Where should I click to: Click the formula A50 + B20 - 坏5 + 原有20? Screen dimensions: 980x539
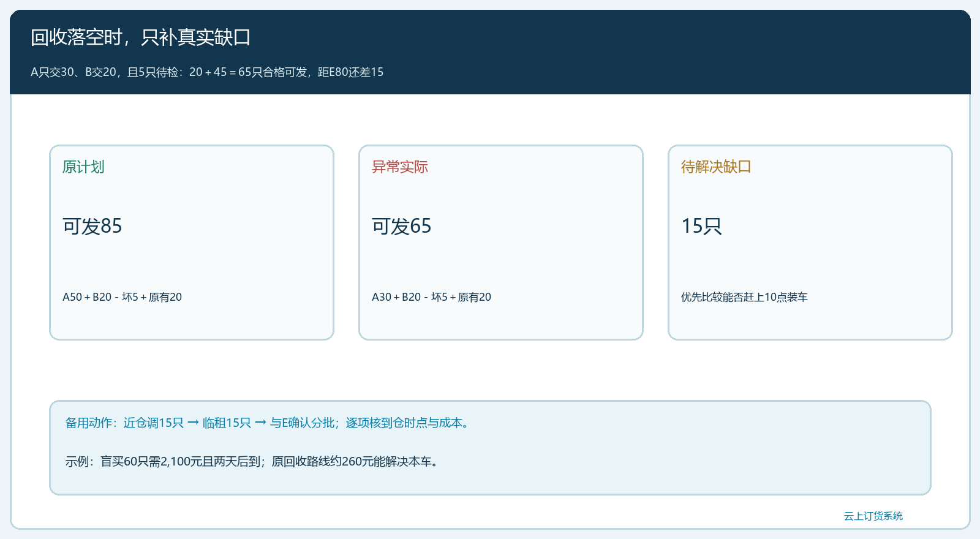[x=123, y=297]
